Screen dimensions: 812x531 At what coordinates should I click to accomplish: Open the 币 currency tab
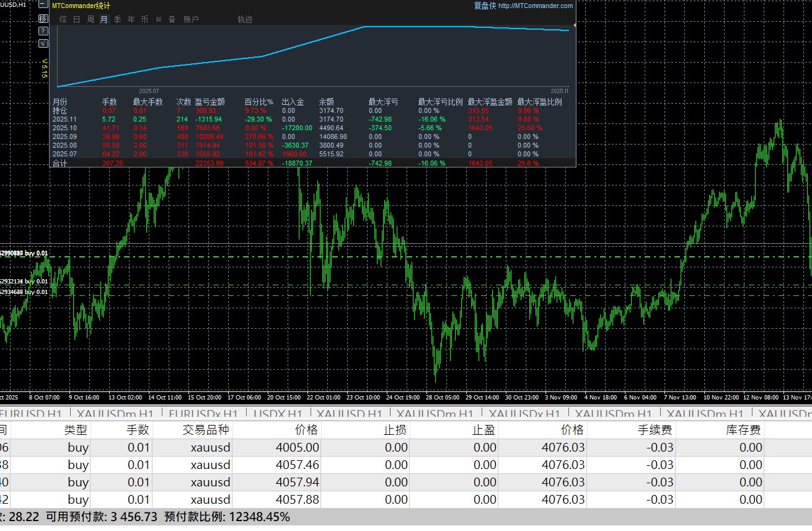145,19
